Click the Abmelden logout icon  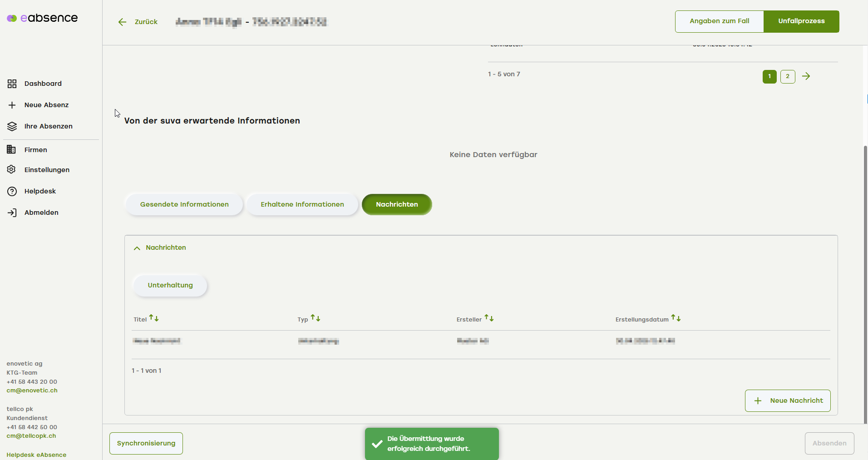12,213
